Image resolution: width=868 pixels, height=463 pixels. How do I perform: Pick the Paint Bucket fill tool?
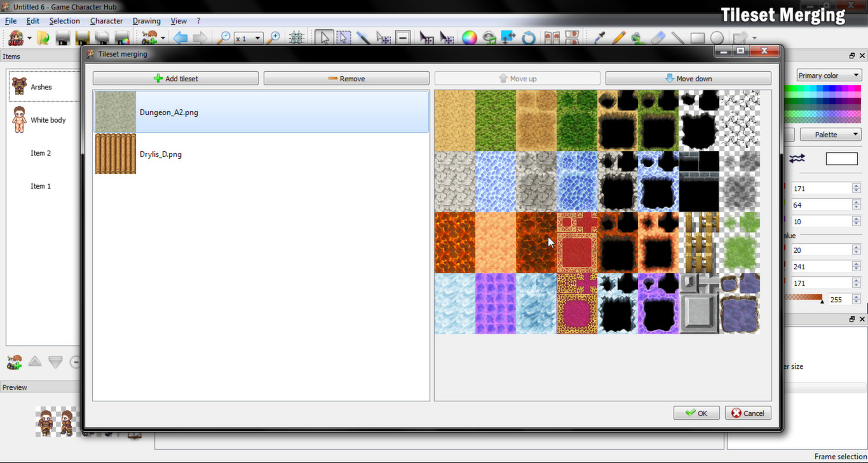coord(637,37)
